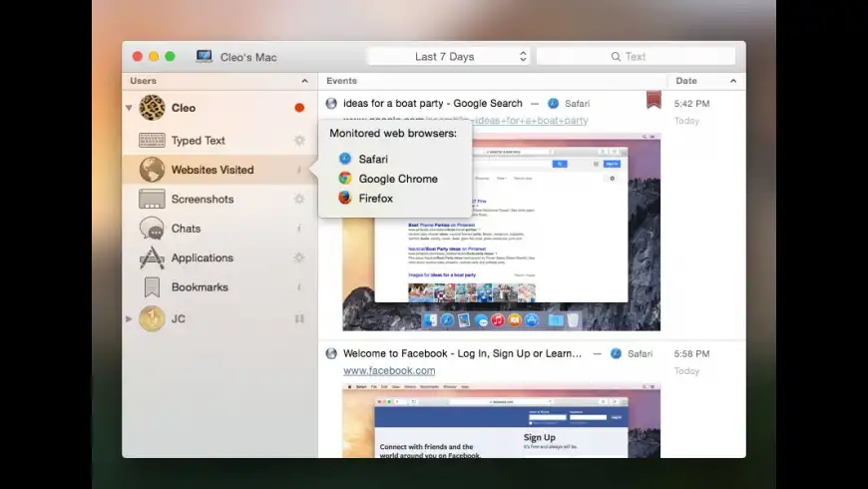Open the www.facebook.com link

(389, 370)
